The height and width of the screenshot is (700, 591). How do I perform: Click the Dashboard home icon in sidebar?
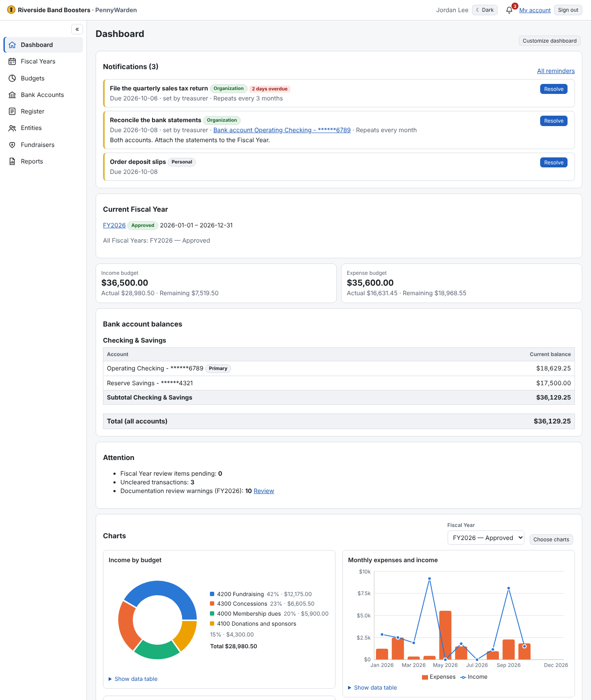pyautogui.click(x=12, y=45)
